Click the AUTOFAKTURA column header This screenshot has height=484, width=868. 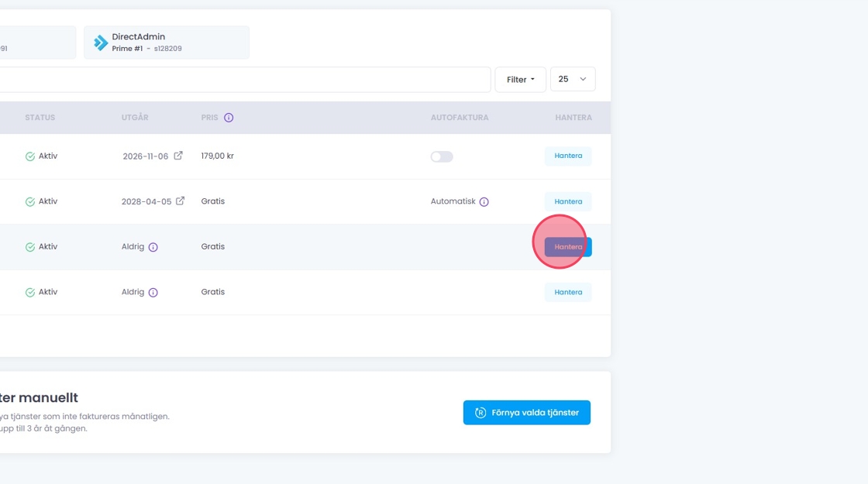460,118
